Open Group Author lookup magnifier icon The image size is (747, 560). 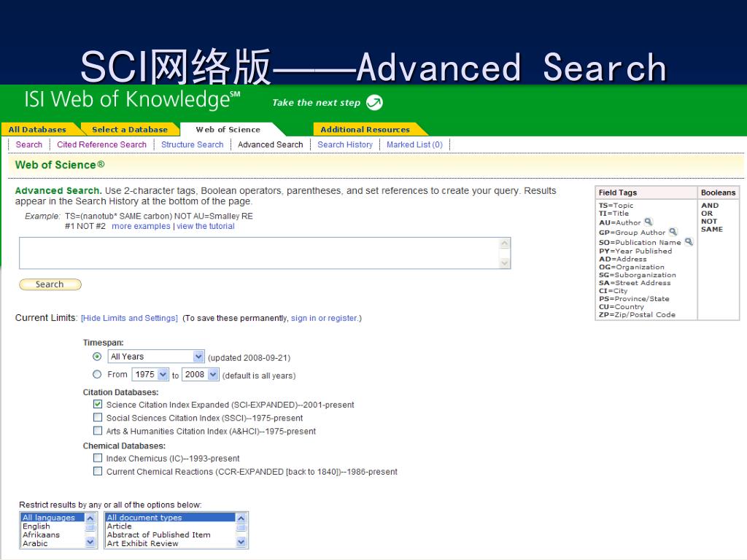pos(673,231)
